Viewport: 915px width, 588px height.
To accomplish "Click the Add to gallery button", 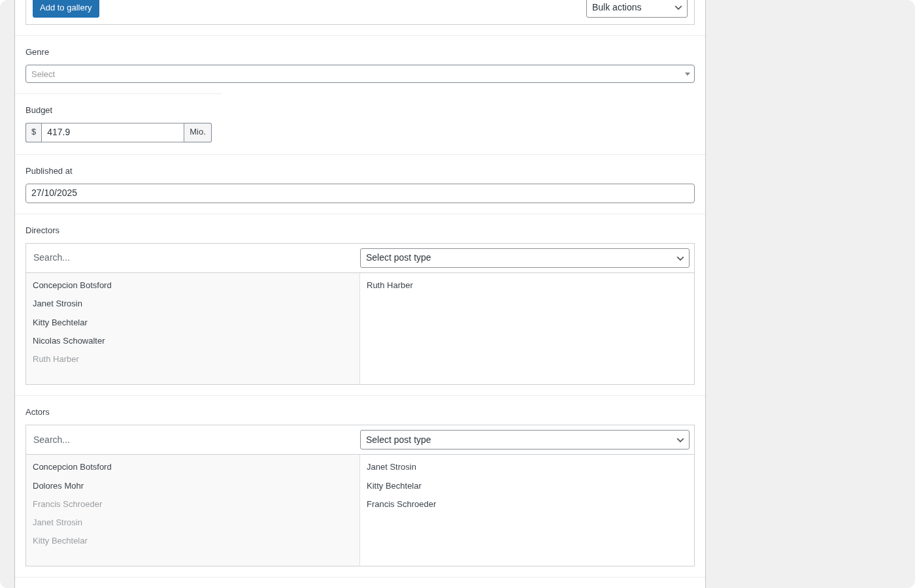I will click(x=65, y=8).
